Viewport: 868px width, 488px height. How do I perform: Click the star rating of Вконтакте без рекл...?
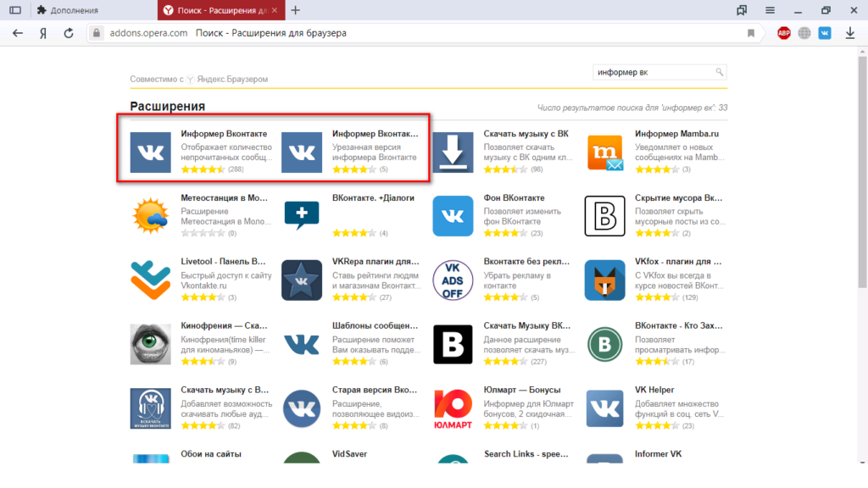tap(505, 297)
